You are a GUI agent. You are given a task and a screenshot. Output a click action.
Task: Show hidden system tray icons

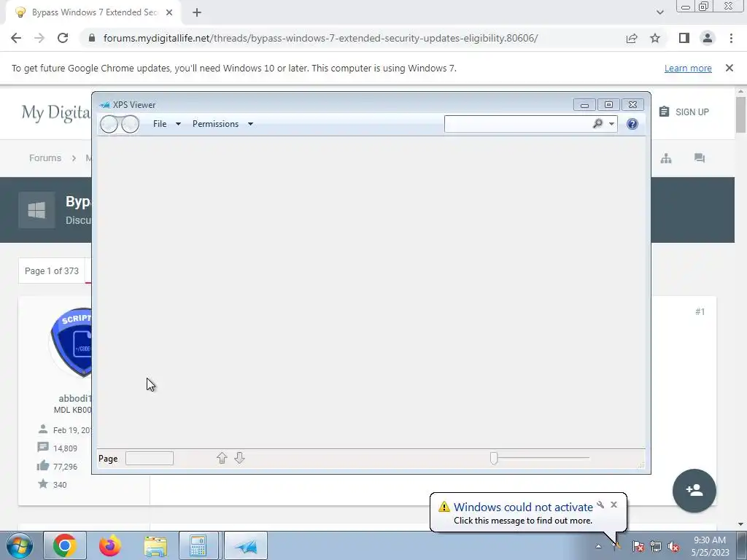click(x=598, y=546)
